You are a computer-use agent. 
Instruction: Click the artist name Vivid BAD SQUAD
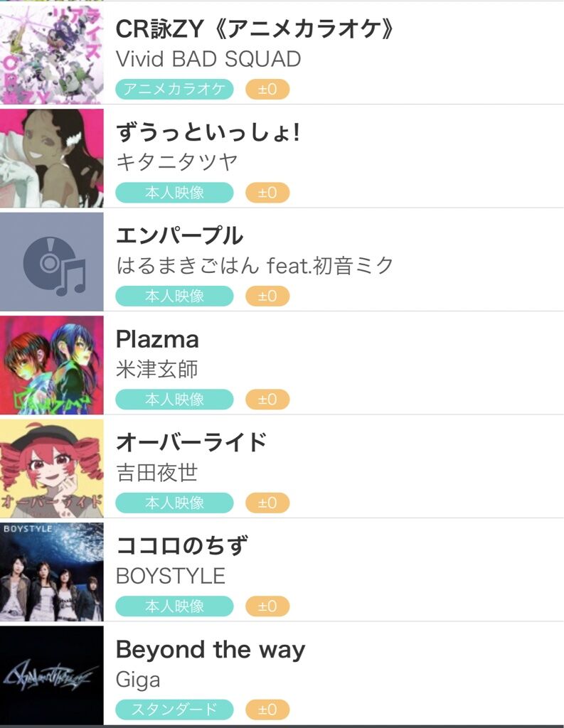click(208, 59)
